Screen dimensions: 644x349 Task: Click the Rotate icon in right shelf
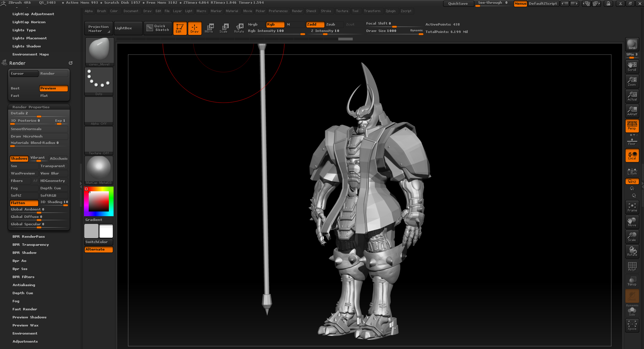632,251
